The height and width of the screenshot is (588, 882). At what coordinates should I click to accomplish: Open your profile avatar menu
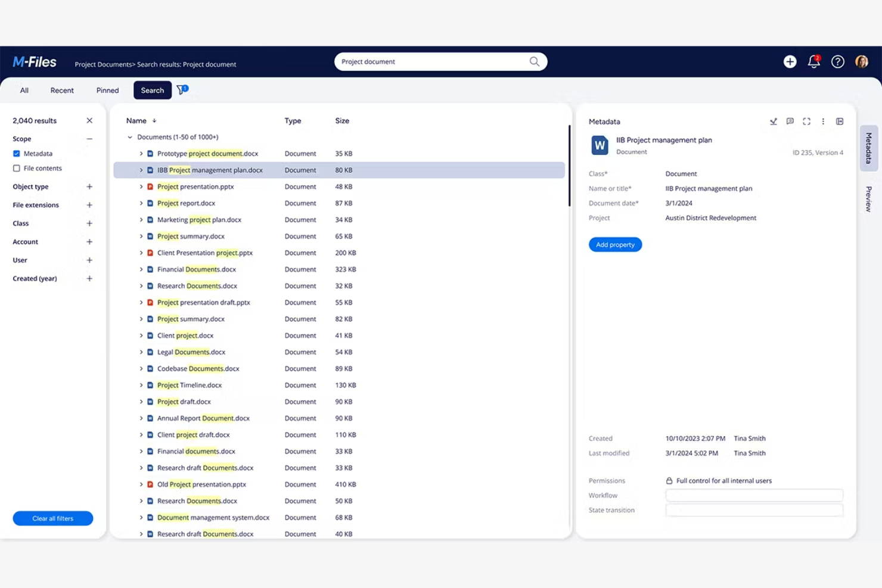[x=862, y=61]
